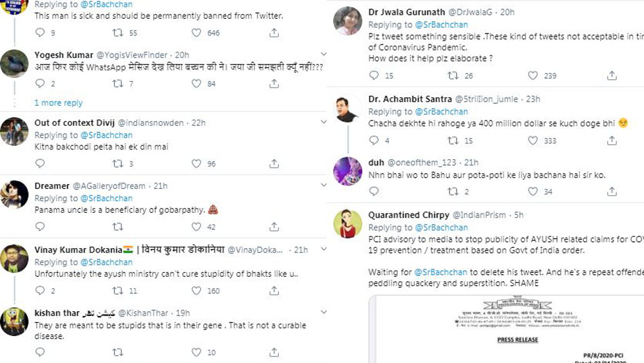Open the 22h timestamp on Divij's tweet

[198, 123]
